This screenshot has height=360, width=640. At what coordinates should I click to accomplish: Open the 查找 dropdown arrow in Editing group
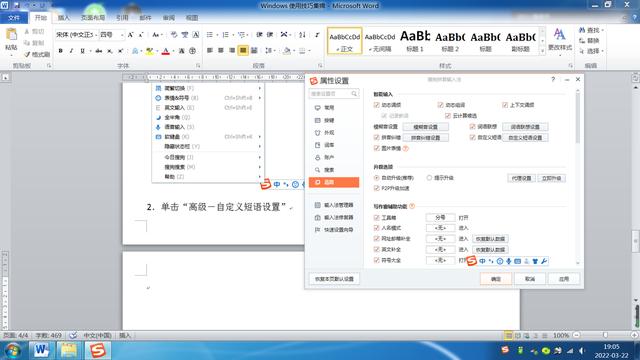tap(602, 30)
